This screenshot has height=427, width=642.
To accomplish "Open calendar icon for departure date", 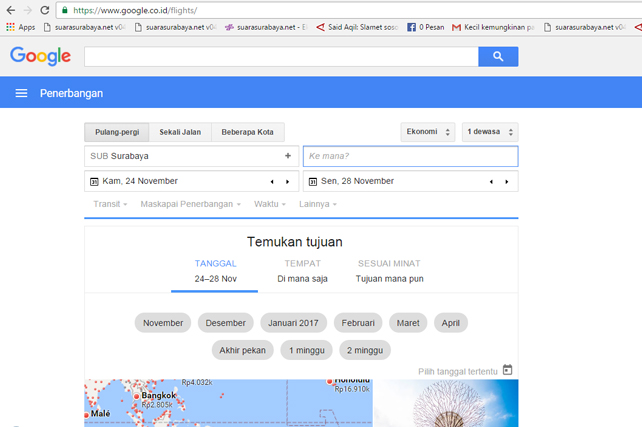I will (x=94, y=182).
